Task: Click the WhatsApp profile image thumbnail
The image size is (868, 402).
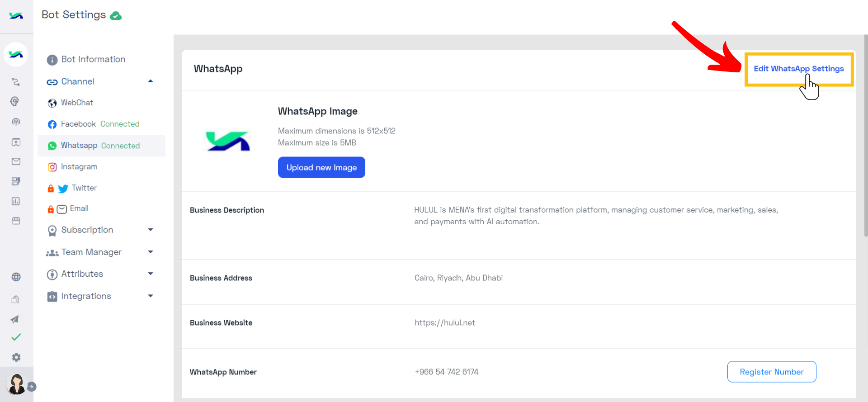Action: [228, 141]
